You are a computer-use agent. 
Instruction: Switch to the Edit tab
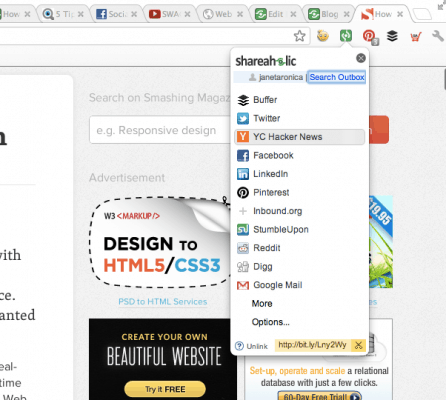[x=276, y=14]
